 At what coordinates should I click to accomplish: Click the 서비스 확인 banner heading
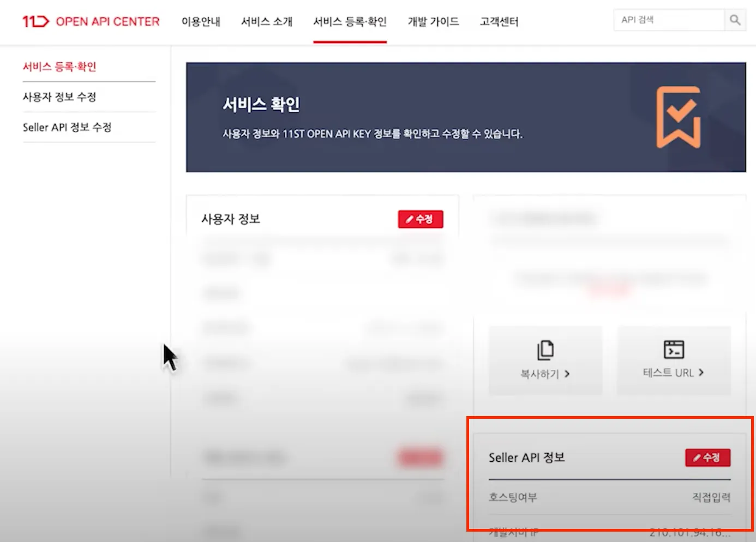click(261, 104)
